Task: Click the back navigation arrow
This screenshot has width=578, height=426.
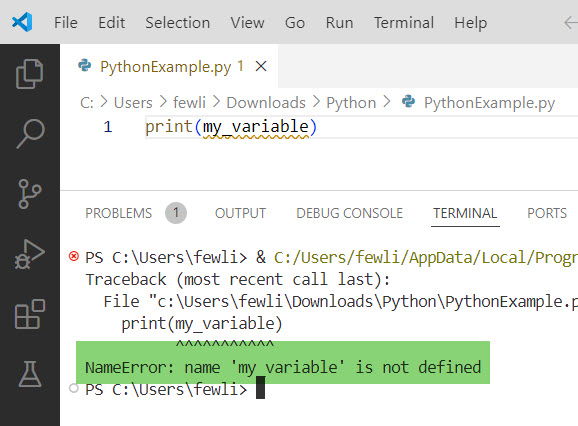Action: coord(571,23)
